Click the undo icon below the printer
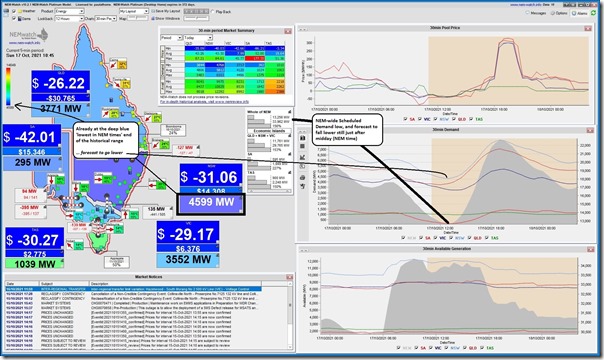 tap(302, 186)
